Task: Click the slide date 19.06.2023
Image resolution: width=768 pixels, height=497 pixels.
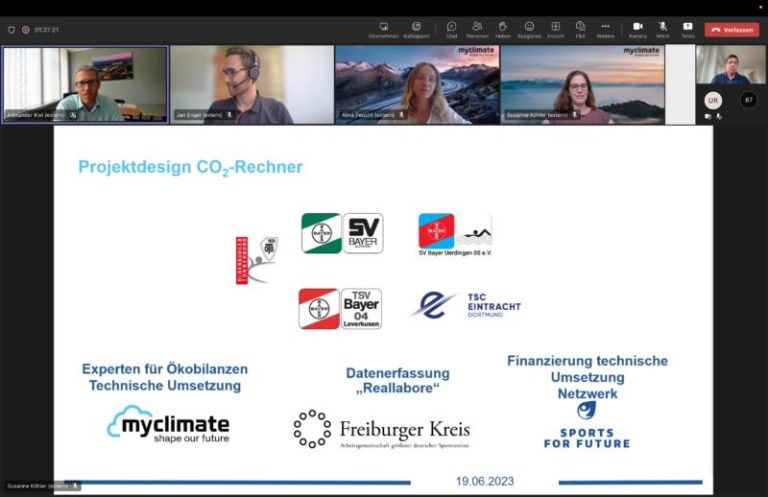Action: click(x=485, y=481)
